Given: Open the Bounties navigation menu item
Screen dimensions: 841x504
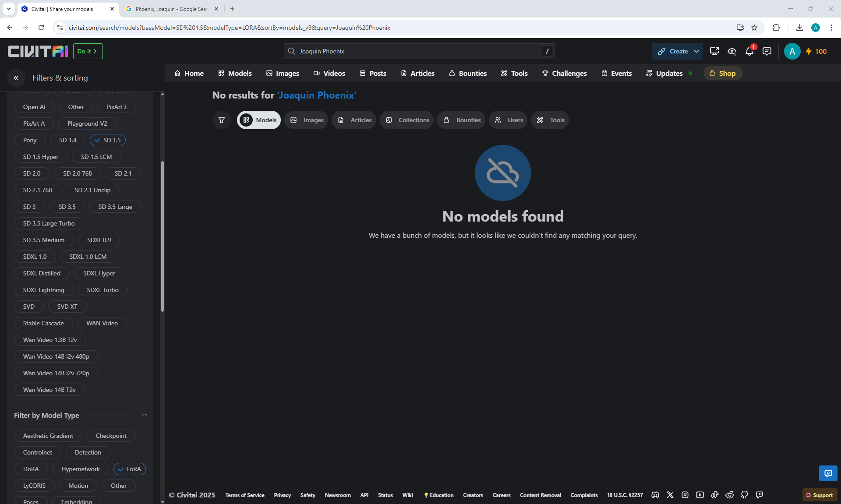Looking at the screenshot, I should tap(468, 74).
